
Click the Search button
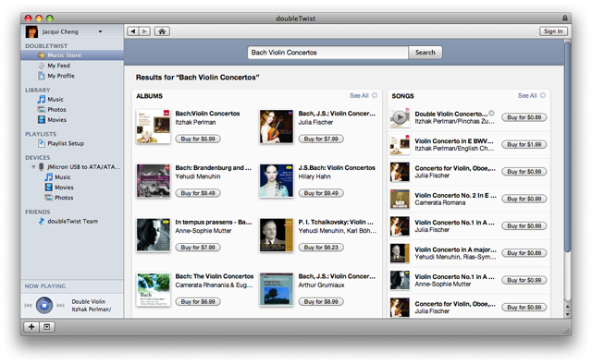(x=425, y=53)
